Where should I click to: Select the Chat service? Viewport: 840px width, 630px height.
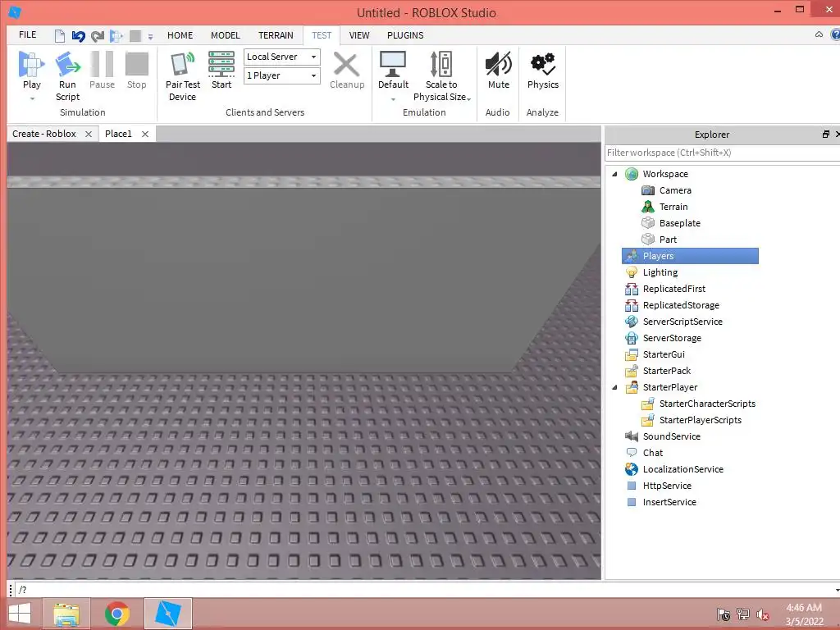(x=652, y=453)
